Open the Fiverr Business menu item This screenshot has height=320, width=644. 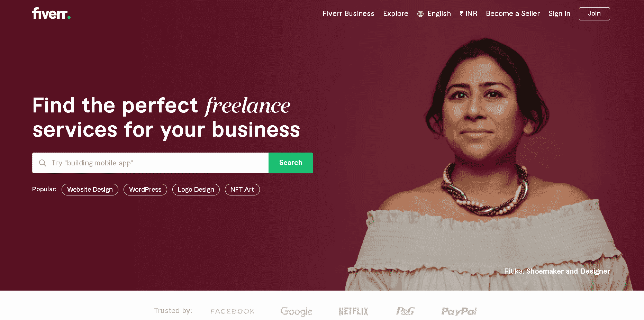coord(348,13)
